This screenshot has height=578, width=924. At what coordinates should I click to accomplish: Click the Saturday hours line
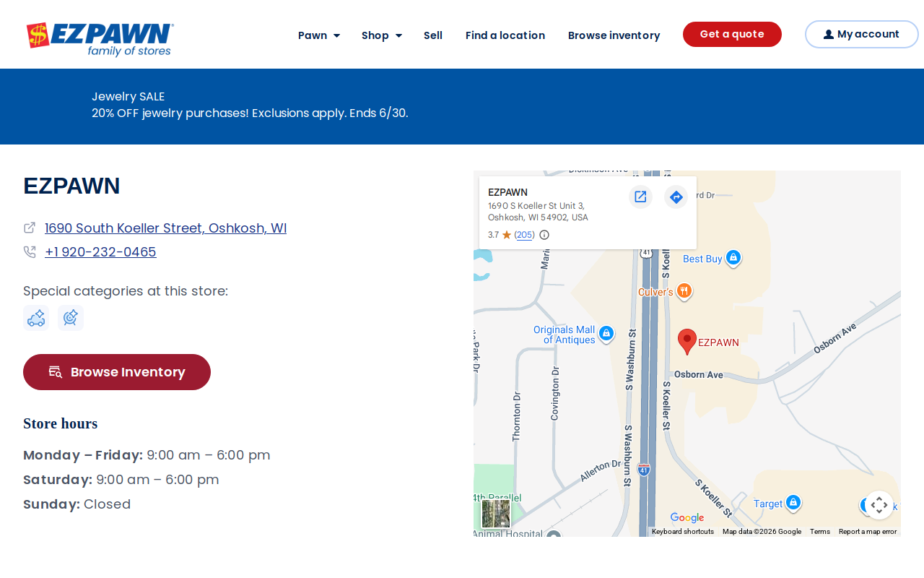pos(121,480)
